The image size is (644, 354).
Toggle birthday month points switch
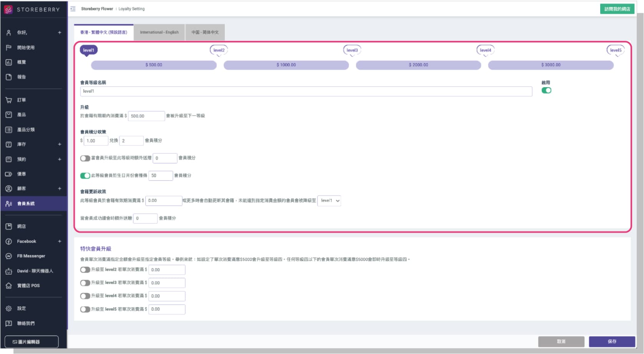pos(85,175)
